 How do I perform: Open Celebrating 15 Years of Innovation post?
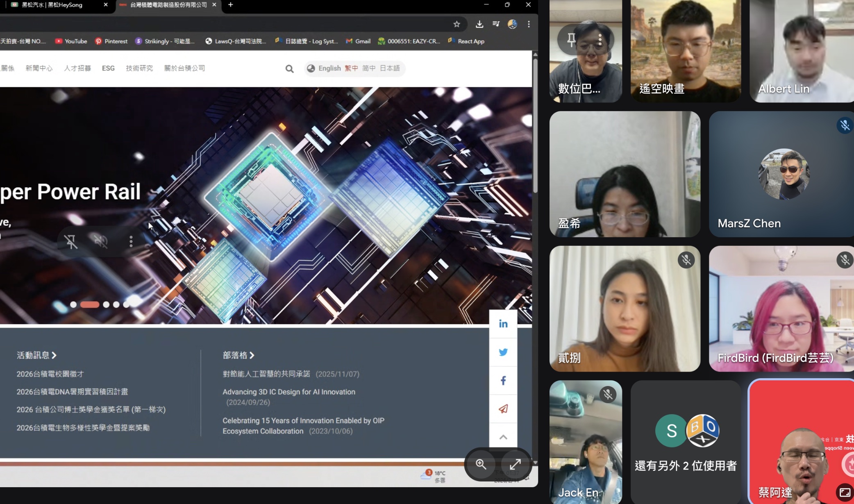[303, 425]
